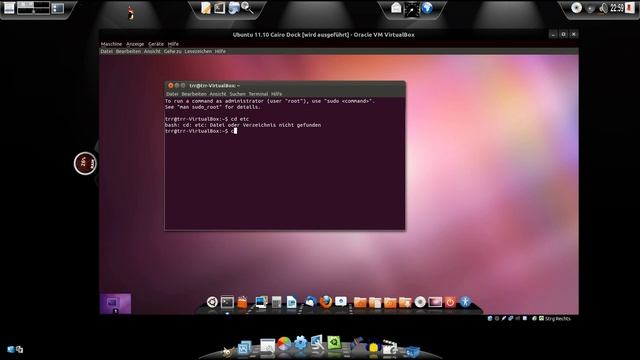The height and width of the screenshot is (360, 640).
Task: Launch Terminal from the Ubuntu guest dock
Action: point(227,302)
